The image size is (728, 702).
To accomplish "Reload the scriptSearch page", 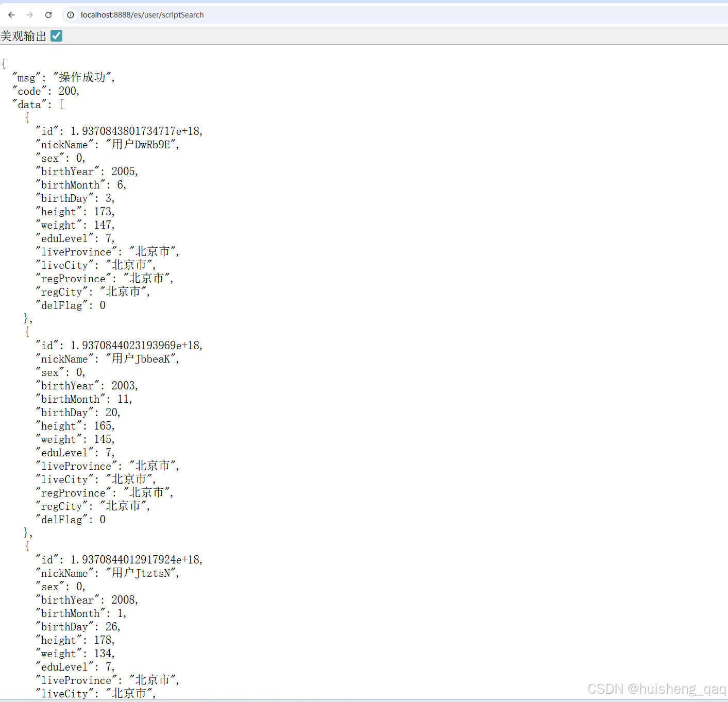I will (x=48, y=15).
